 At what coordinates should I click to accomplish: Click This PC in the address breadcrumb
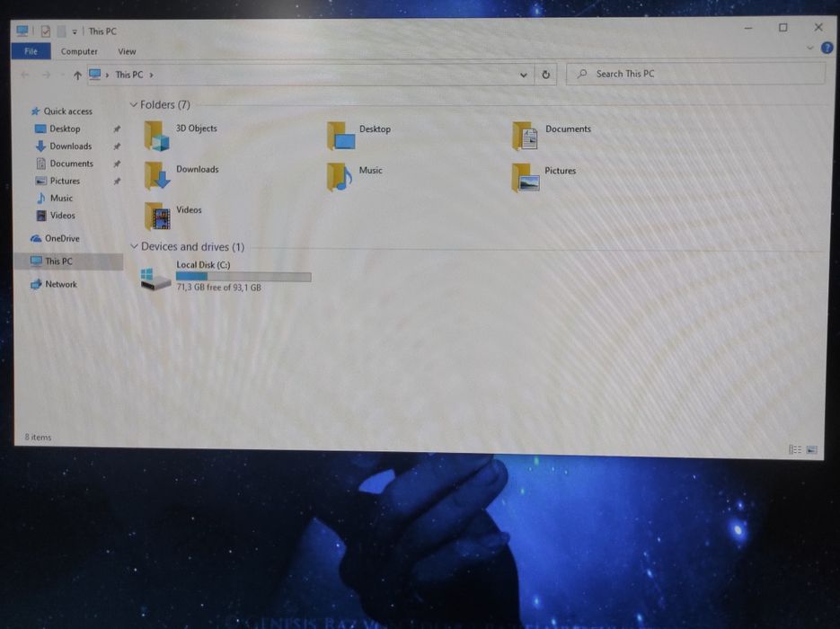click(129, 75)
